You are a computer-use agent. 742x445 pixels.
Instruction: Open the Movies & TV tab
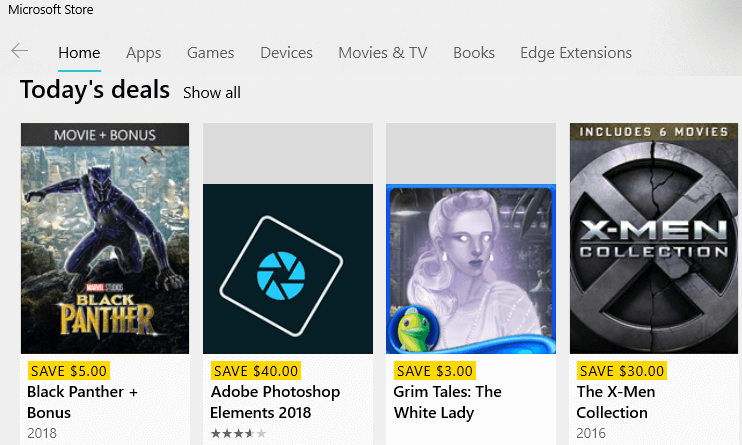coord(382,53)
